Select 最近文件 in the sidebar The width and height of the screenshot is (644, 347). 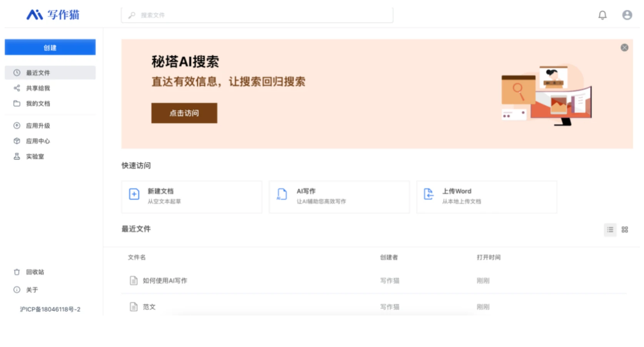[x=50, y=72]
